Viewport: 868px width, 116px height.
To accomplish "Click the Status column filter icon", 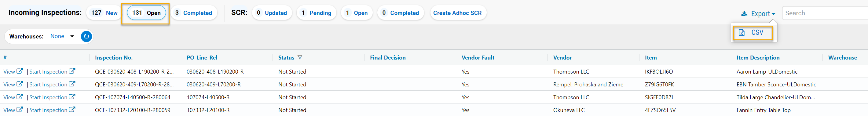I will tap(299, 57).
